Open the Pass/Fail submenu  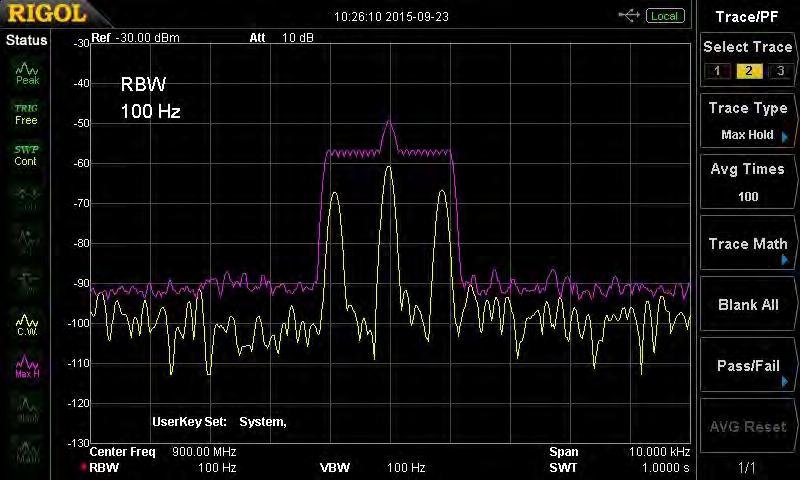pos(747,365)
